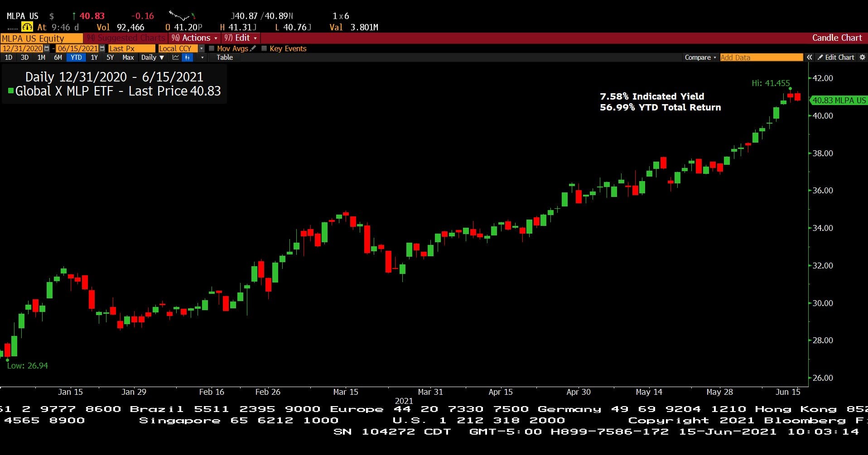Select the 5Y range tab
This screenshot has height=455, width=868.
pyautogui.click(x=110, y=57)
